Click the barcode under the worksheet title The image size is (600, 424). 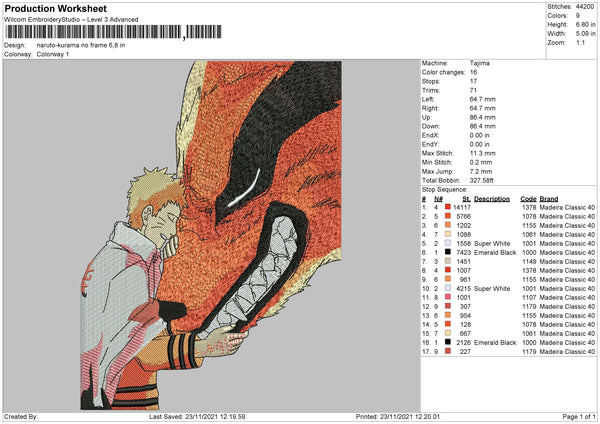(113, 32)
